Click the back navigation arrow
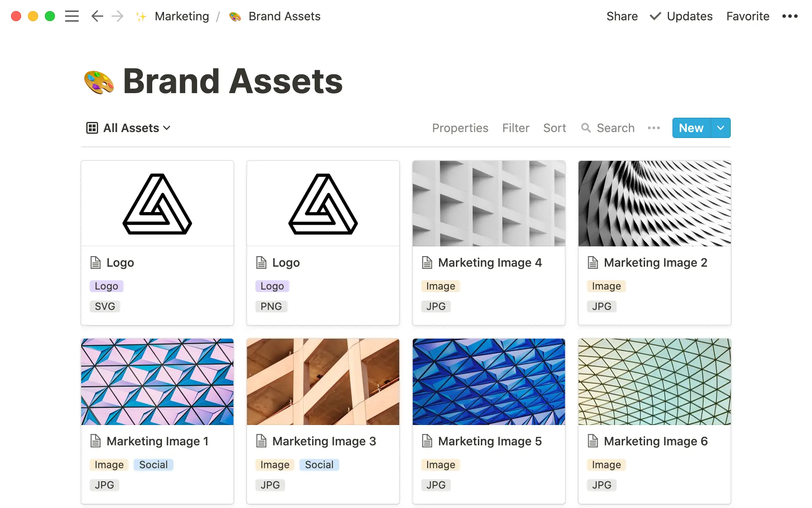Screen dimensions: 812x508 tap(97, 17)
